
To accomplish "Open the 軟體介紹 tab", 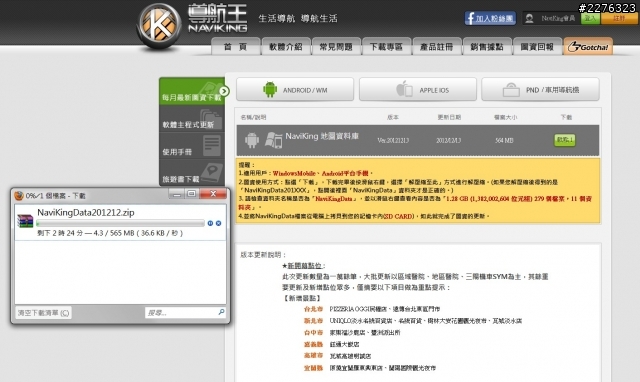I will point(286,47).
